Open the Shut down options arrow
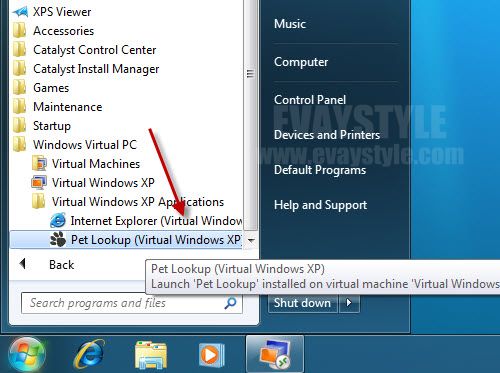The width and height of the screenshot is (500, 373). click(349, 303)
